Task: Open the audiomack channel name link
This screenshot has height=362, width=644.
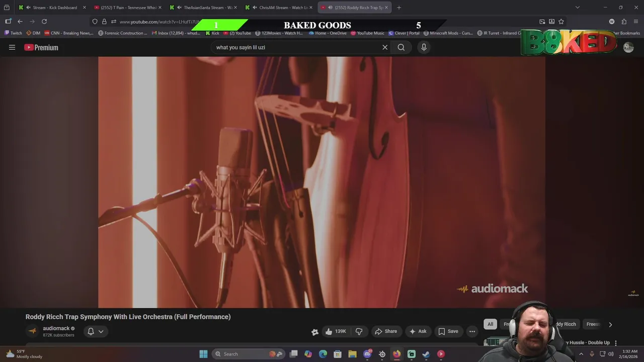Action: [x=56, y=328]
